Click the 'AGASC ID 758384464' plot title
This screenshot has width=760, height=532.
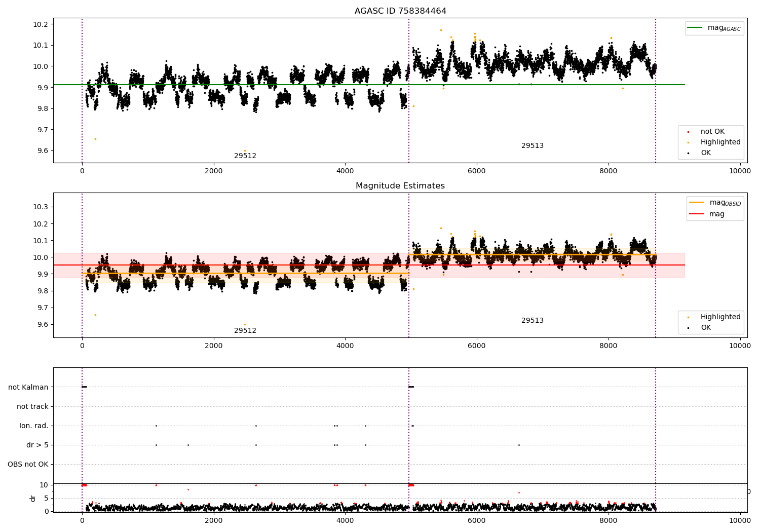point(400,11)
